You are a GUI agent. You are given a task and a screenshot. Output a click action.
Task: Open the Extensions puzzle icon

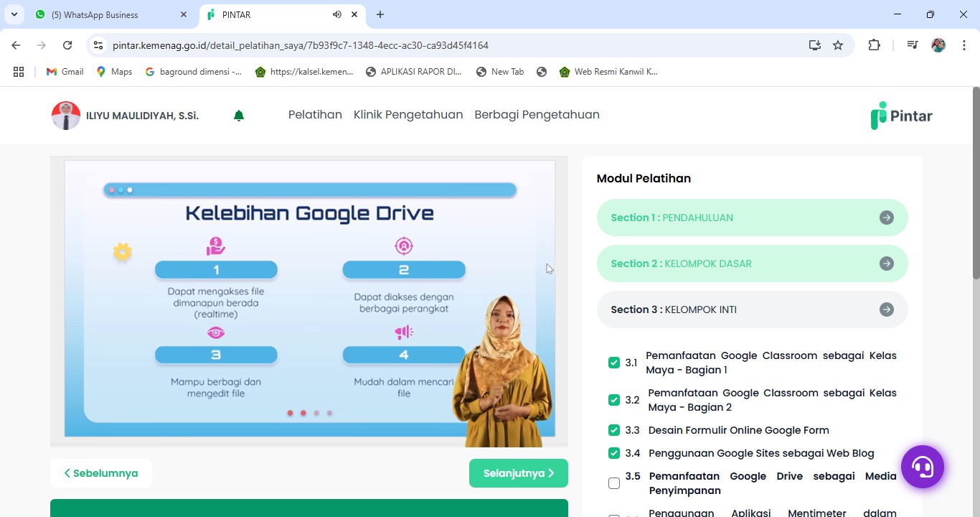(874, 45)
